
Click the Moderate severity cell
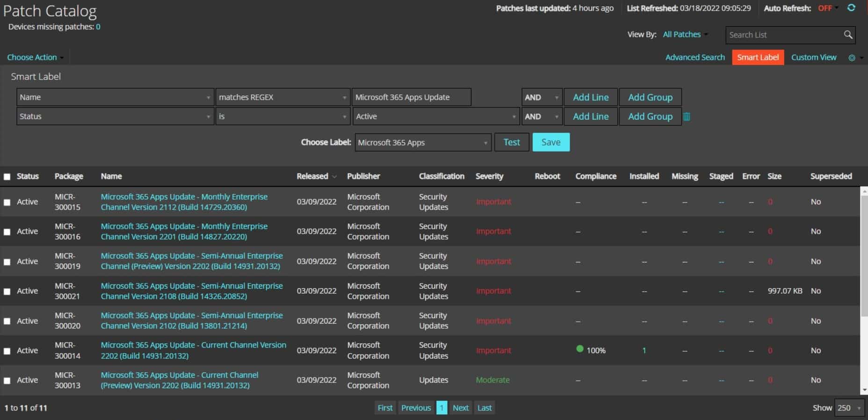(x=492, y=380)
